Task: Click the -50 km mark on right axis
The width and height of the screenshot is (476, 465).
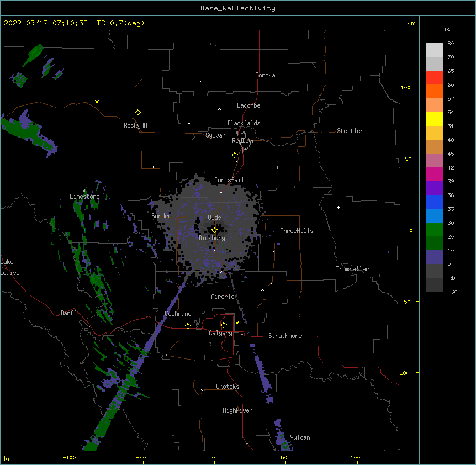Action: (405, 302)
